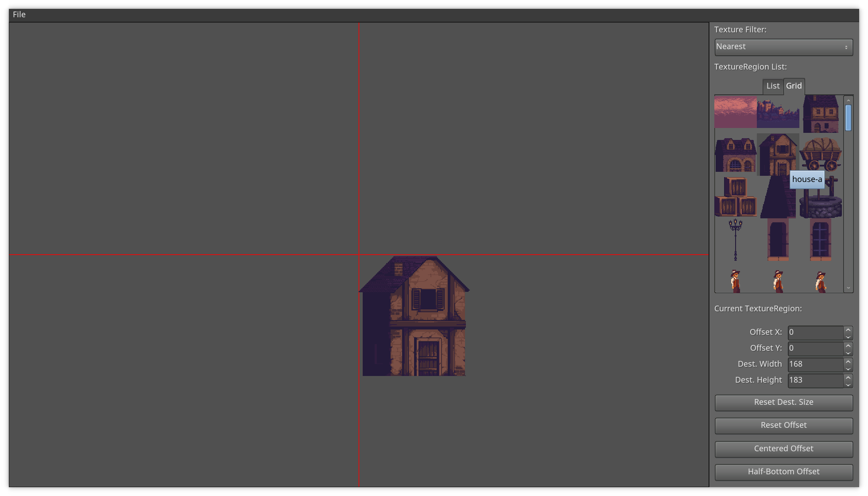Click the Offset X input field
This screenshot has width=868, height=496.
[815, 332]
